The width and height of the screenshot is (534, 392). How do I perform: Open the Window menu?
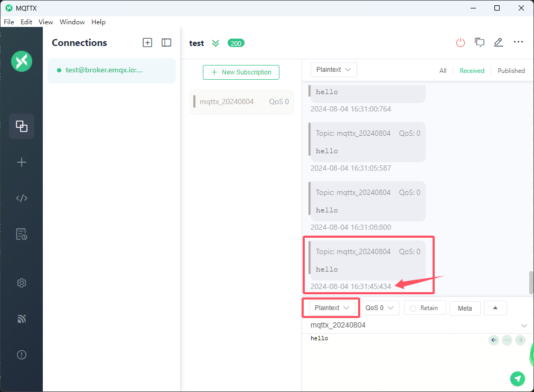[72, 22]
